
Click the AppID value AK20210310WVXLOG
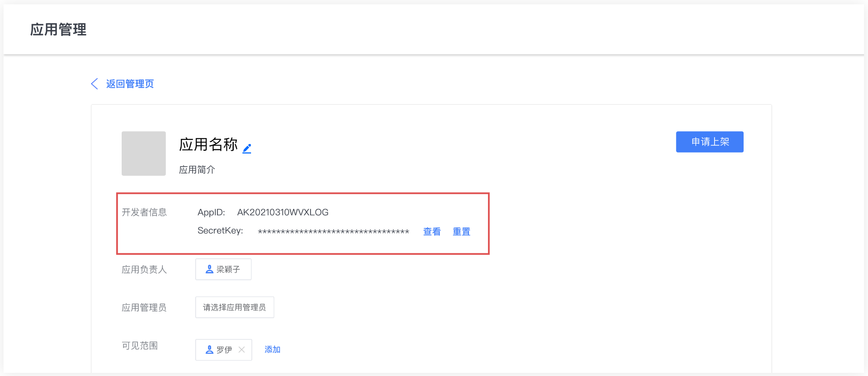click(283, 212)
